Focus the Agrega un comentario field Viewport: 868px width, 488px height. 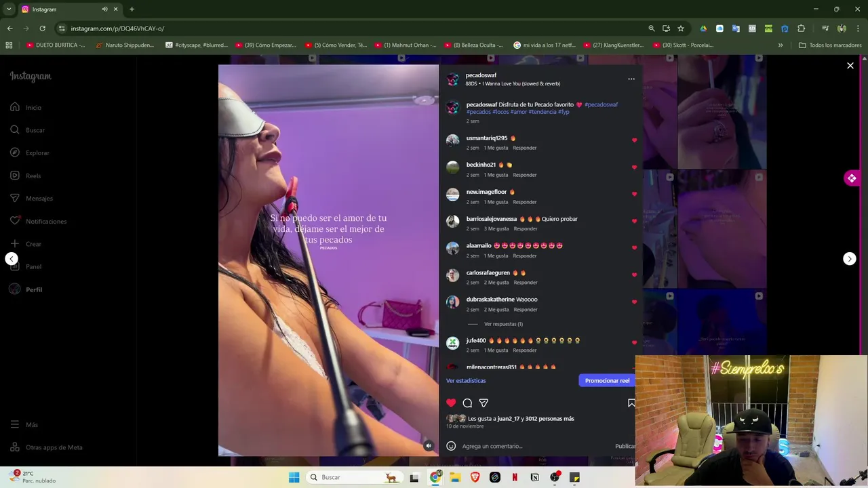click(x=536, y=446)
